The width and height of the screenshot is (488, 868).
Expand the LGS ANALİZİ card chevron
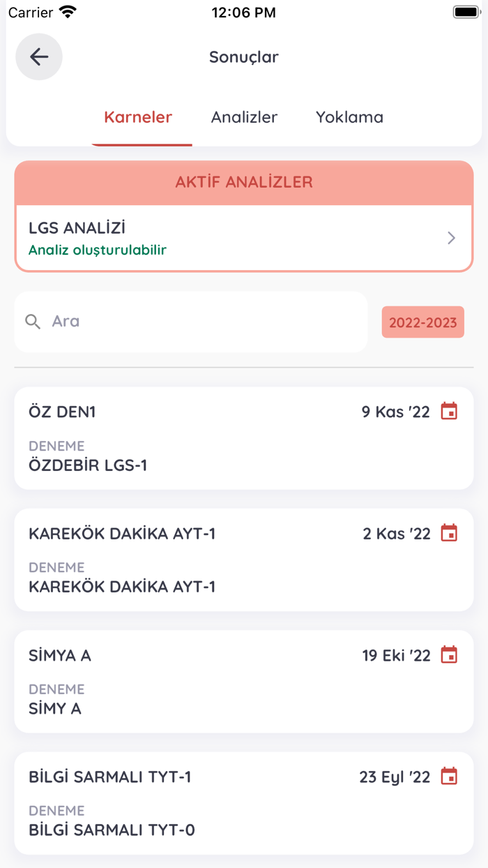click(x=452, y=237)
